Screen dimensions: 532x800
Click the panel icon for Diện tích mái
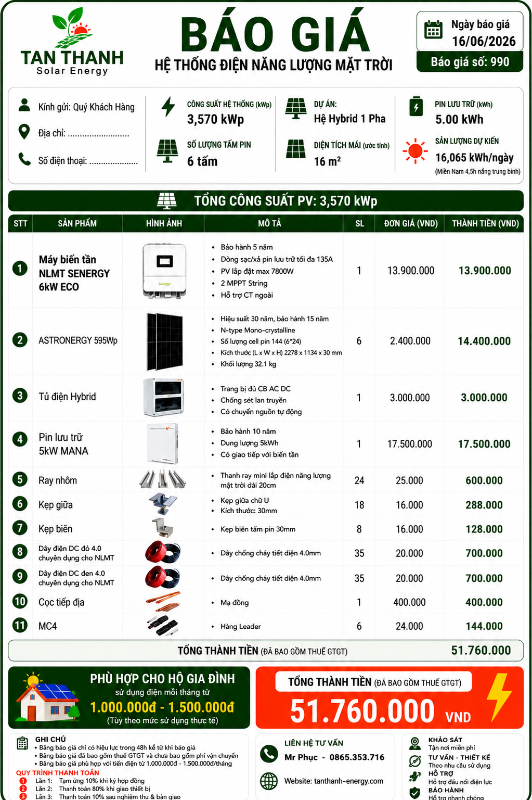coord(296,149)
